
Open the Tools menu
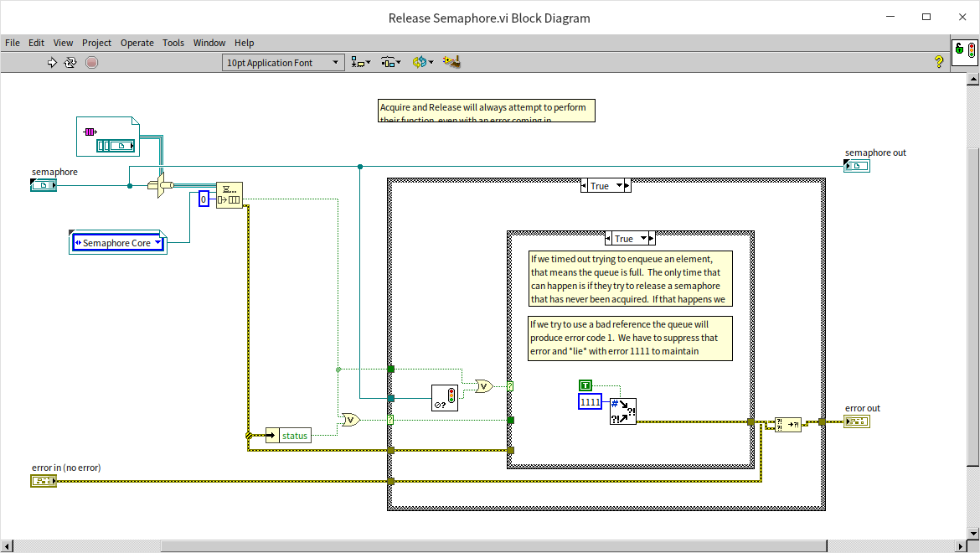pos(173,43)
